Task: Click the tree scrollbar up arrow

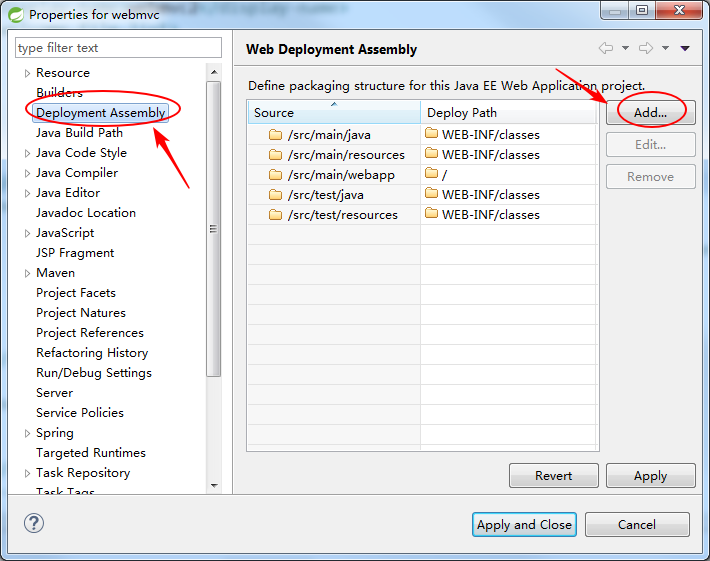Action: 214,72
